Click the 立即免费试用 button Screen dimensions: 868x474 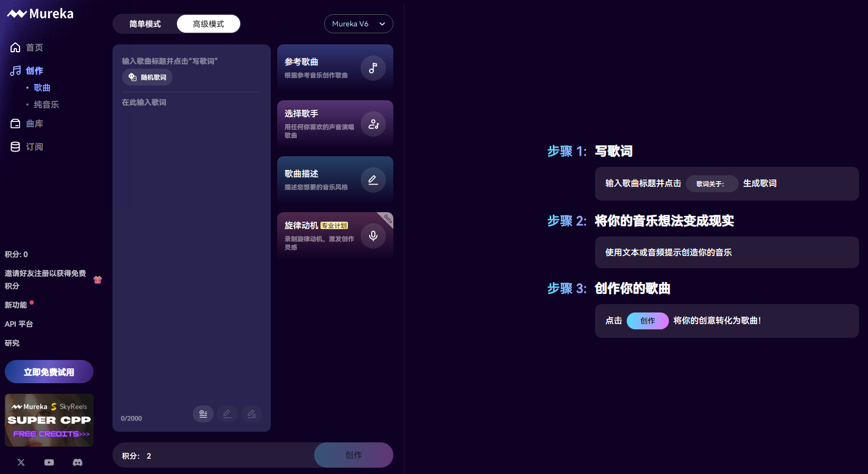pyautogui.click(x=49, y=372)
